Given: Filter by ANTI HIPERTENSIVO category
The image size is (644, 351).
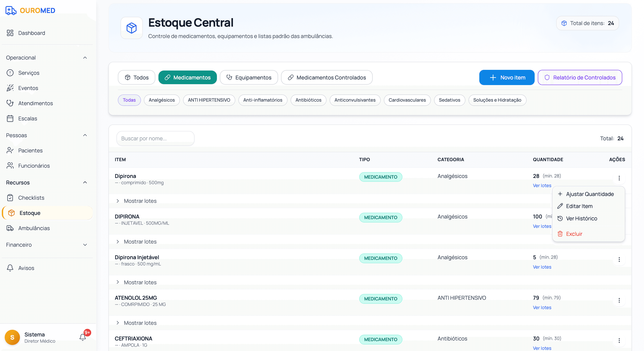Looking at the screenshot, I should coord(209,100).
